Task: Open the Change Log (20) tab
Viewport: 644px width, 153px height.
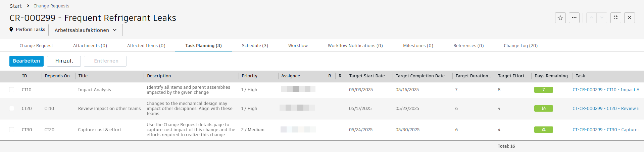Action: pyautogui.click(x=521, y=46)
